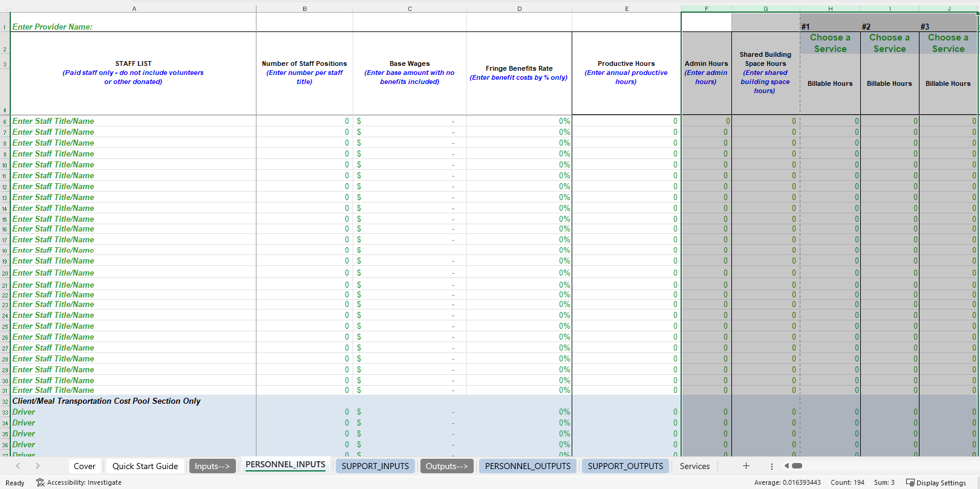Select the Inputs--> sheet tab
980x489 pixels.
(x=212, y=466)
